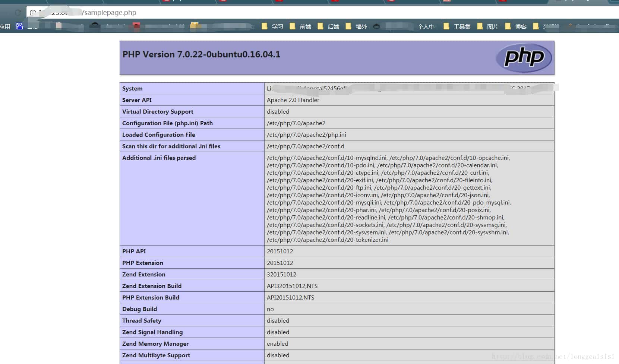
Task: Click the browser reload button
Action: pos(18,13)
